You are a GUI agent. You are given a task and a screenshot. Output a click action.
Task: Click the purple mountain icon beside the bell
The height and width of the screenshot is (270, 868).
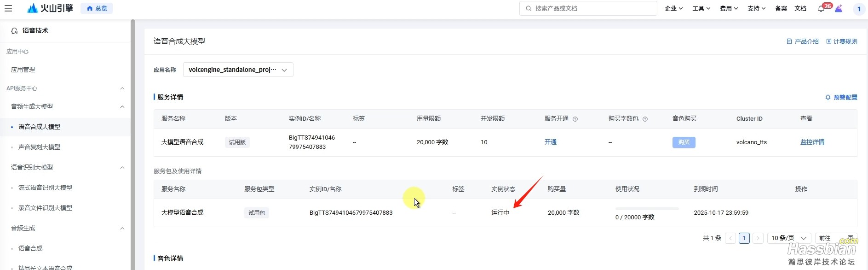click(839, 9)
